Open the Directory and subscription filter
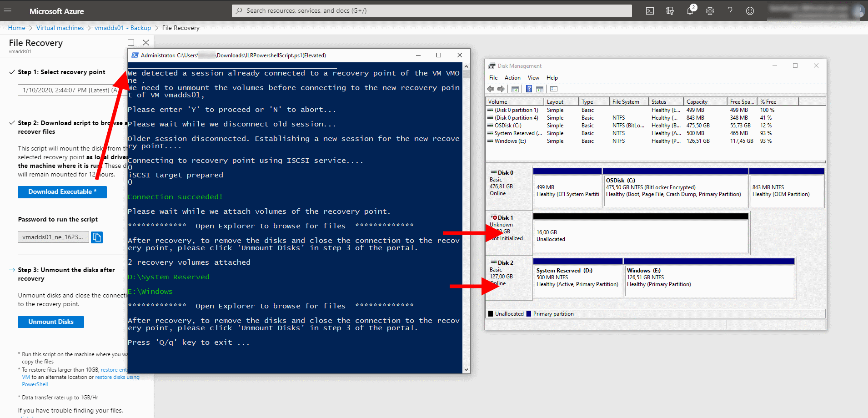 pyautogui.click(x=670, y=11)
